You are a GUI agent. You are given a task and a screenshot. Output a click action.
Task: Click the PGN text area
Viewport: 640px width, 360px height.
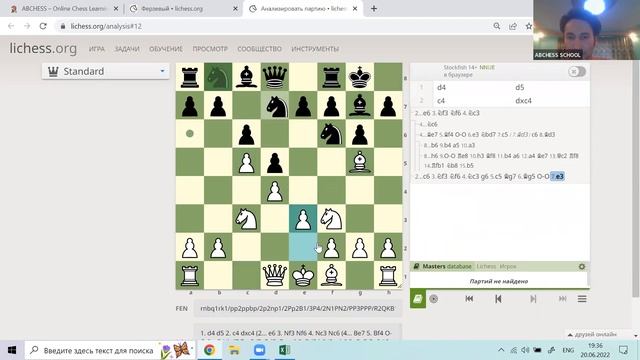pyautogui.click(x=297, y=332)
